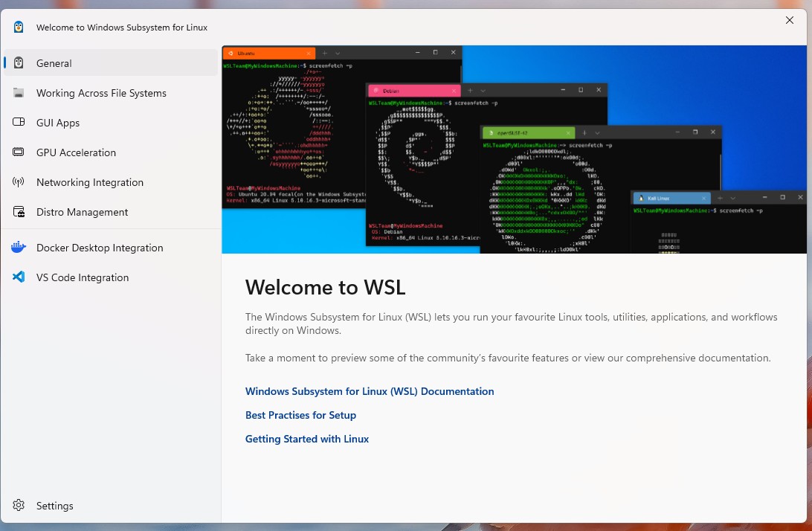Go to Distro Management label in sidebar
The image size is (812, 531).
tap(82, 212)
